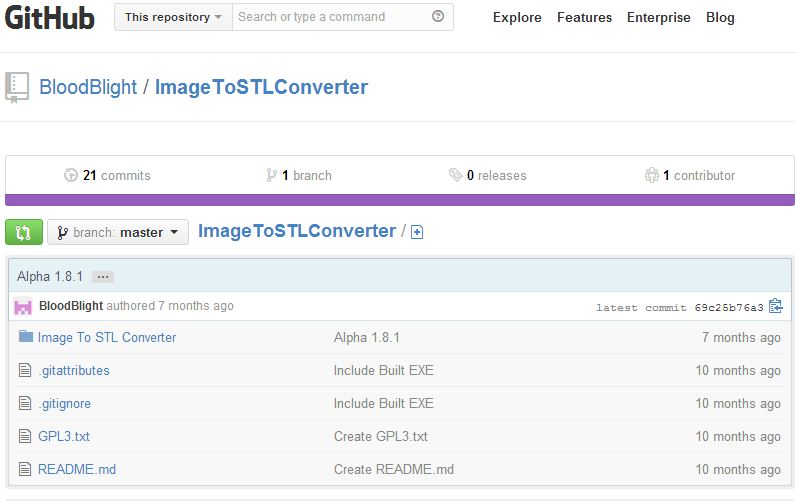Open ImageToSTLConverter repository title link

[261, 87]
